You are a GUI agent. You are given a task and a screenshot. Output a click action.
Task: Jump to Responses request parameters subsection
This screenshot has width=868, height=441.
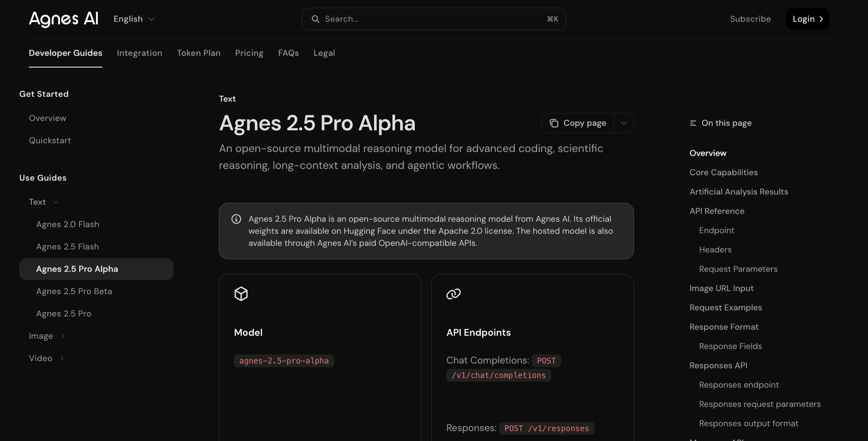tap(759, 404)
